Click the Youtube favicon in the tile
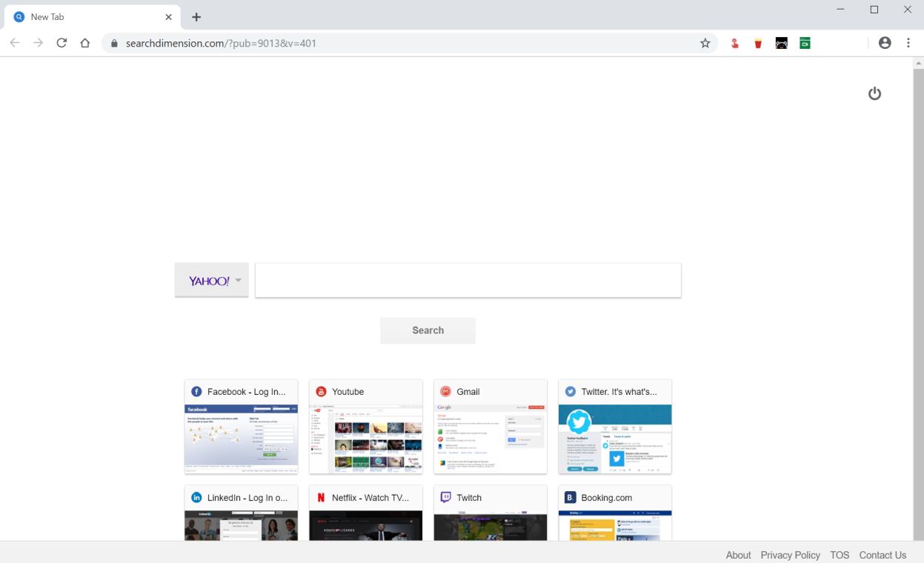This screenshot has height=563, width=924. click(321, 392)
